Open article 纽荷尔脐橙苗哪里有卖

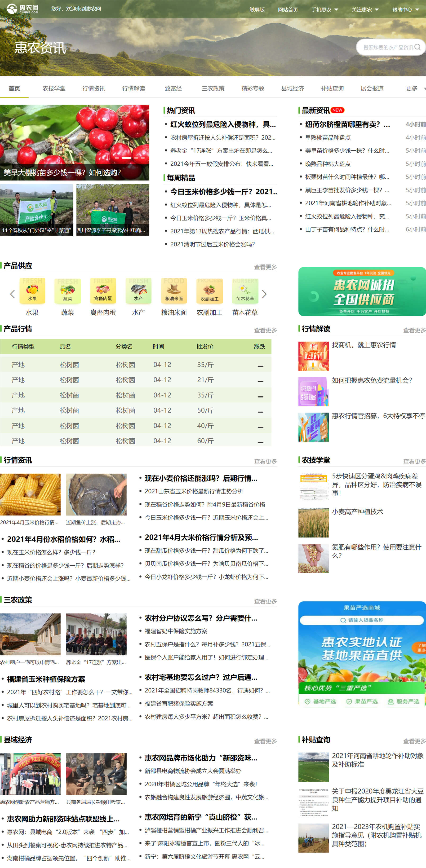(x=347, y=124)
